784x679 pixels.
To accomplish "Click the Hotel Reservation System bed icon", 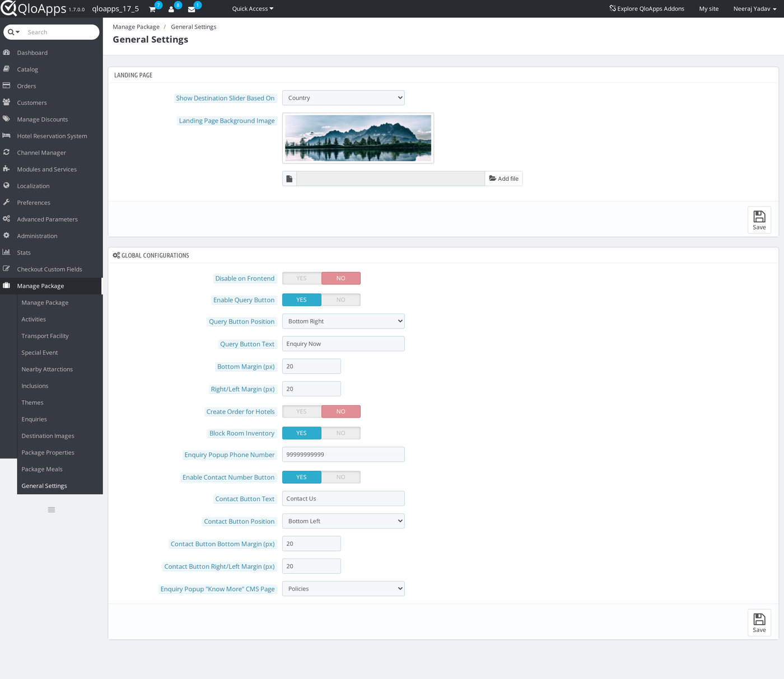I will 7,135.
